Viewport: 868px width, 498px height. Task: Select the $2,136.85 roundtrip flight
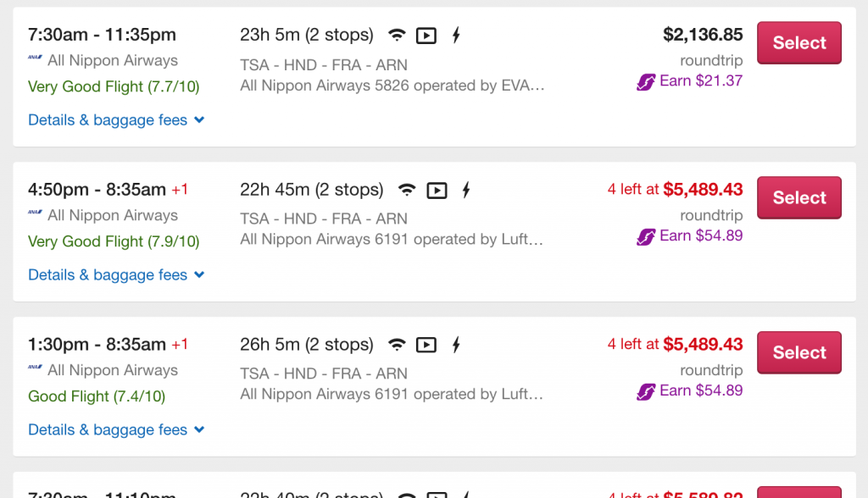(x=799, y=42)
